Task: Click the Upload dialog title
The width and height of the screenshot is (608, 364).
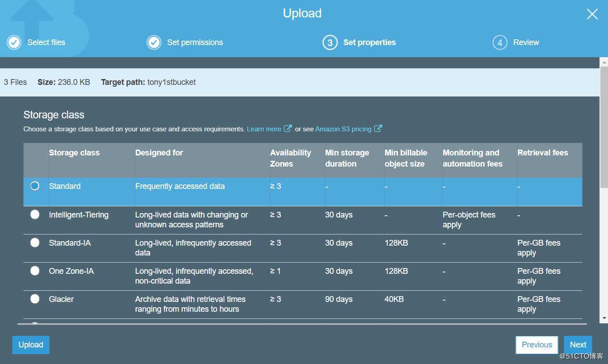Action: pyautogui.click(x=302, y=13)
